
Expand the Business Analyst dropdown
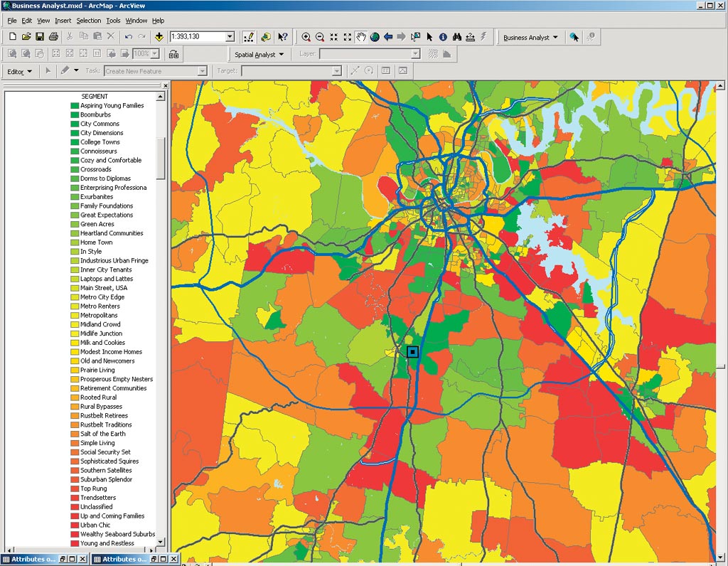point(530,38)
